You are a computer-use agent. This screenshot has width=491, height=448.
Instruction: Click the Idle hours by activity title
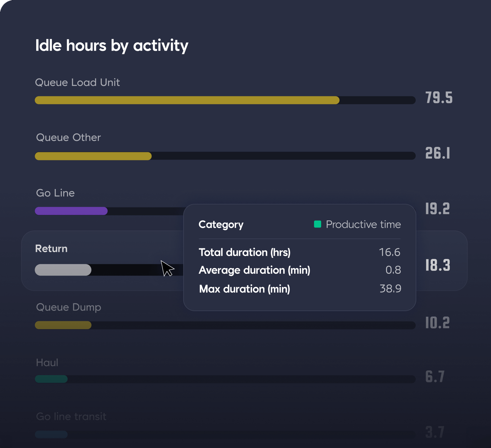112,46
